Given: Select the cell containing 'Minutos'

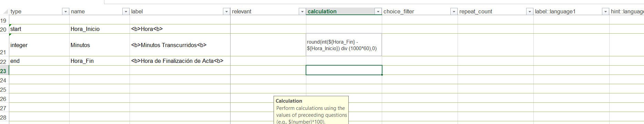Looking at the screenshot, I should pyautogui.click(x=100, y=45).
